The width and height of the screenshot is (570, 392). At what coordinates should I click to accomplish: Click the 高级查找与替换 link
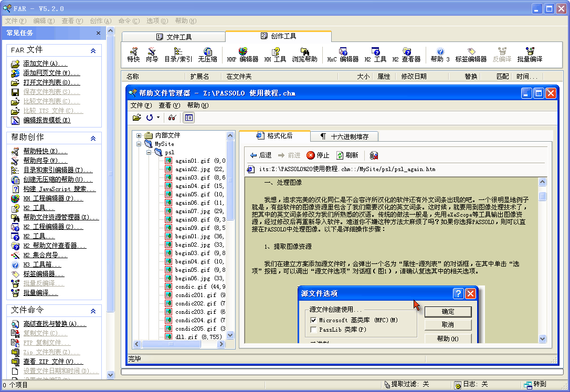(55, 324)
